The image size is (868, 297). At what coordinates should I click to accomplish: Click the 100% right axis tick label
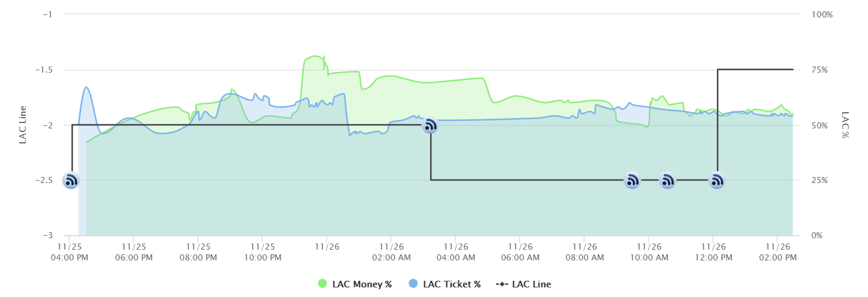(821, 14)
